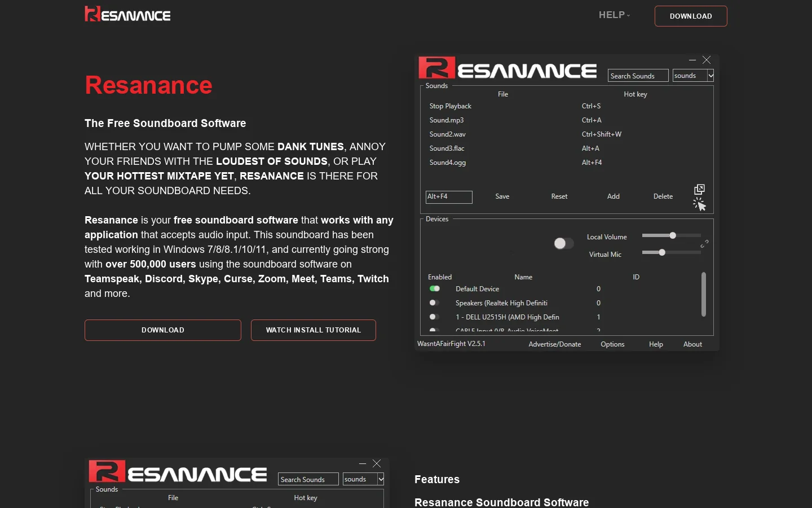The image size is (812, 508).
Task: Click Add in the Sounds panel
Action: (x=614, y=196)
